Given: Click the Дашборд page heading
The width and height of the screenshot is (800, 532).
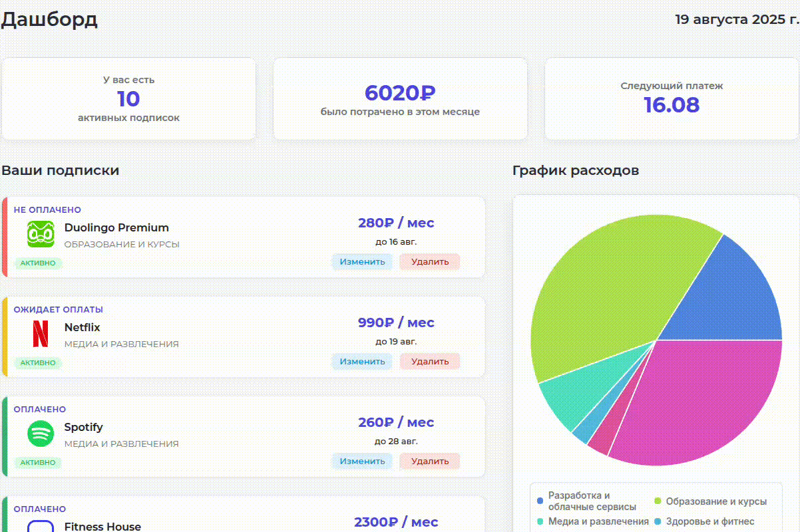Looking at the screenshot, I should coord(49,19).
